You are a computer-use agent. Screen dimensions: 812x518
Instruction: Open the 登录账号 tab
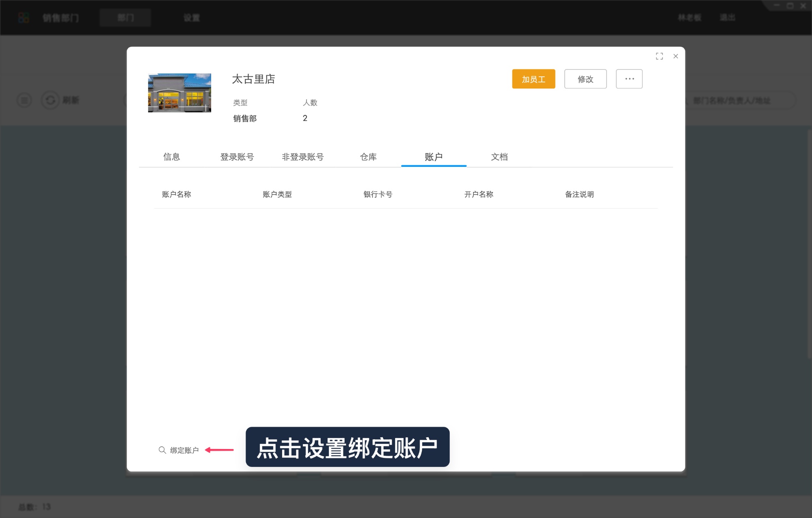click(x=238, y=157)
